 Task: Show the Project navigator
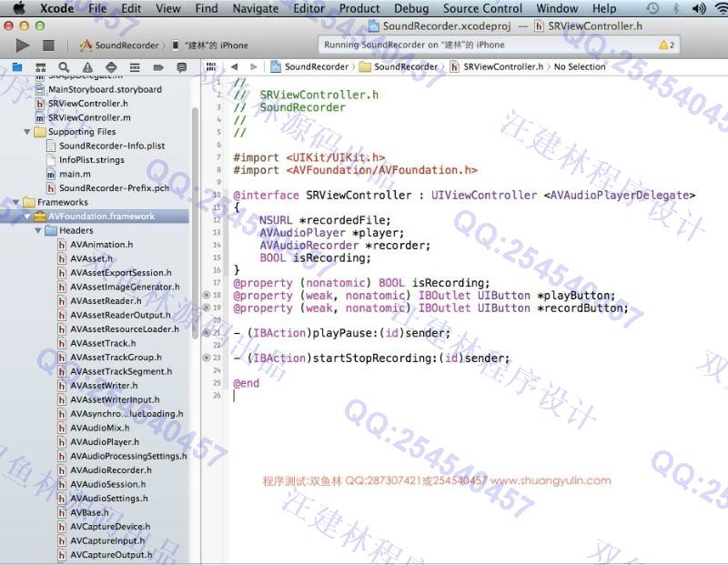[x=17, y=67]
